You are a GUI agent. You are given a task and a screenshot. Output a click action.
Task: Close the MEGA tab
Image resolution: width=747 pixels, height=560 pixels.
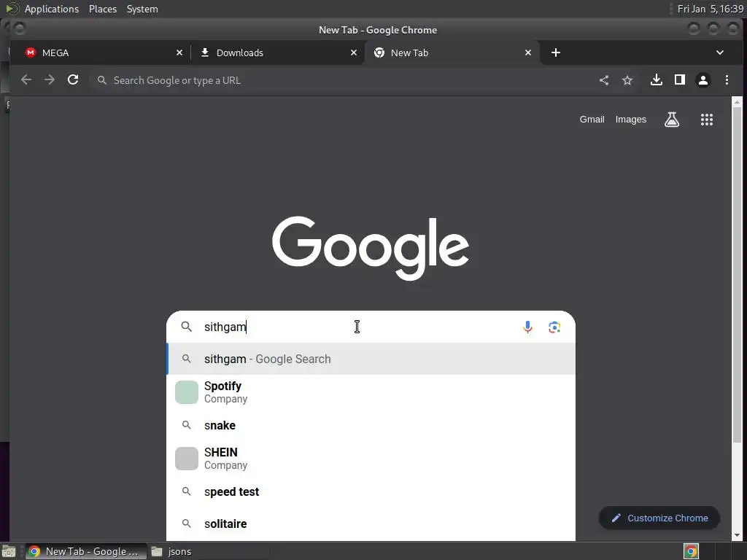179,52
